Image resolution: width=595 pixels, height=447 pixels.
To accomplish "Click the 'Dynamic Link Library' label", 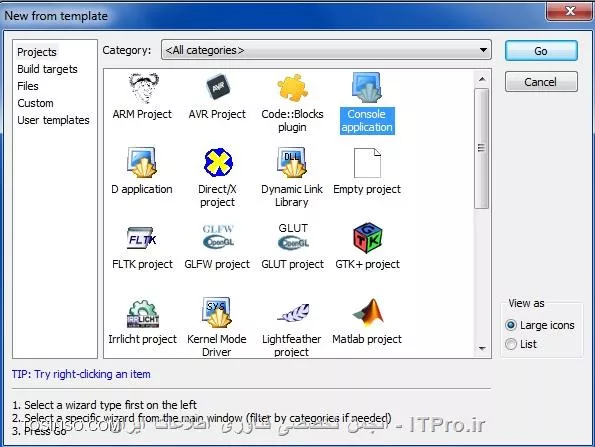I will tap(292, 195).
